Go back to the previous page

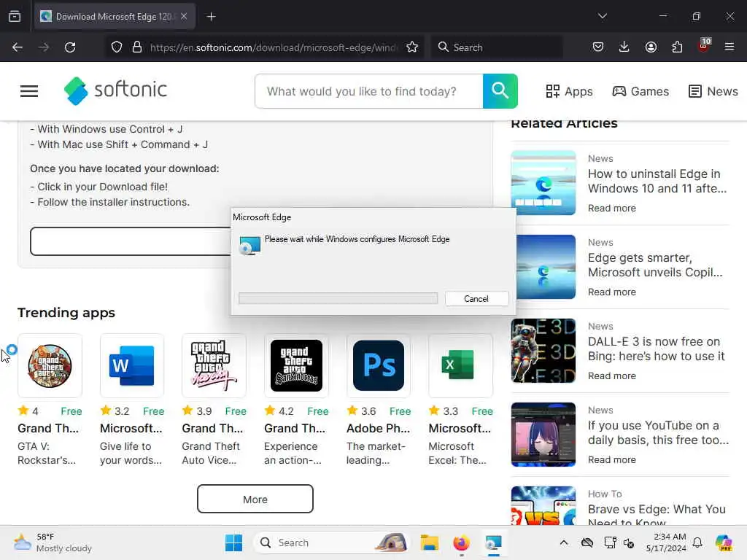click(x=18, y=47)
